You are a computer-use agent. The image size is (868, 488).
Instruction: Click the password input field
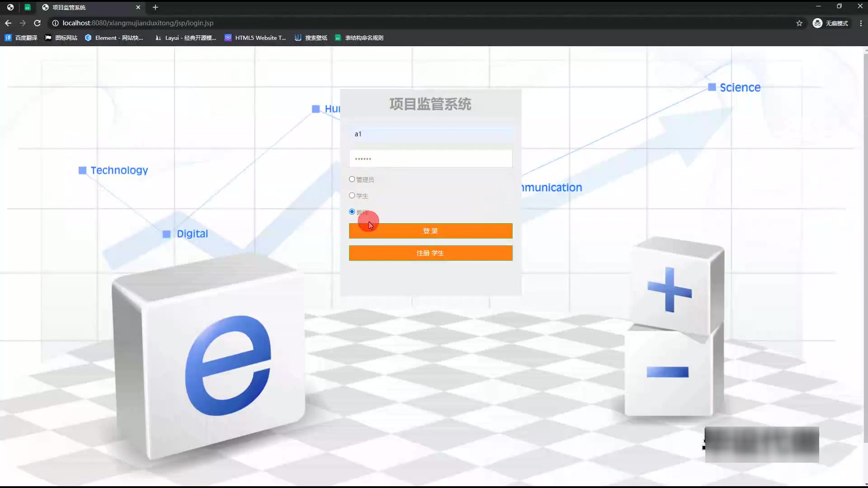point(430,159)
